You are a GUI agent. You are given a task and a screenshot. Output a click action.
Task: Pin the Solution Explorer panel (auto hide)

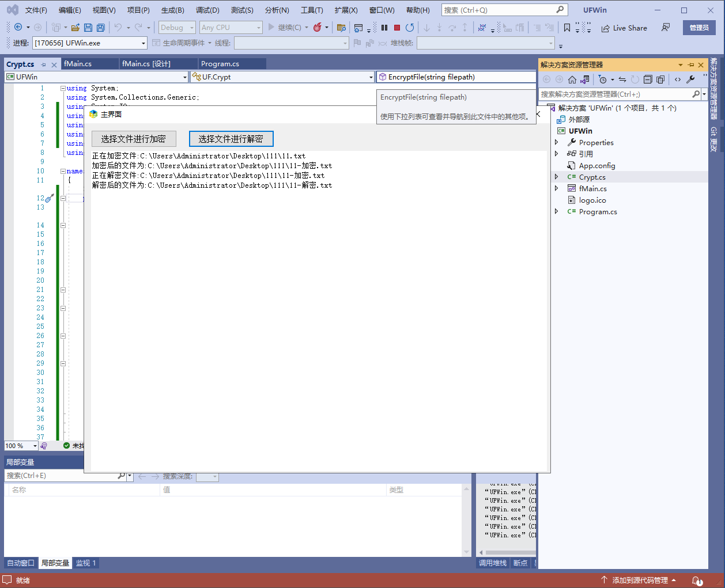[x=691, y=65]
